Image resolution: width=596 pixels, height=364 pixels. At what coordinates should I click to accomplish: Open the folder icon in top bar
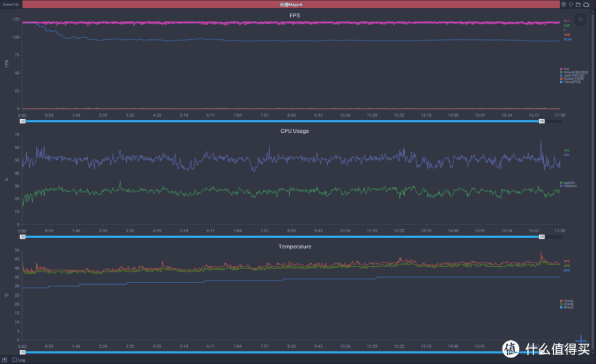click(x=578, y=4)
